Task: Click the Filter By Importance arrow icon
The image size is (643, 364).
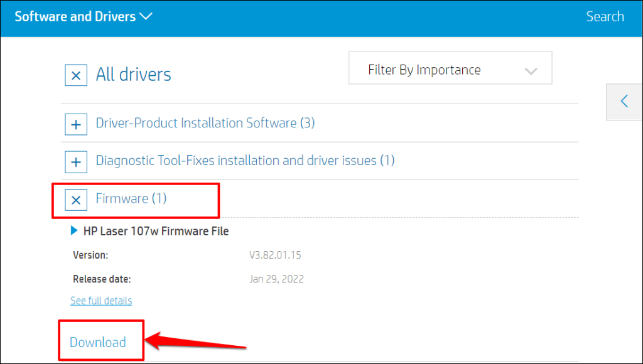Action: tap(531, 70)
